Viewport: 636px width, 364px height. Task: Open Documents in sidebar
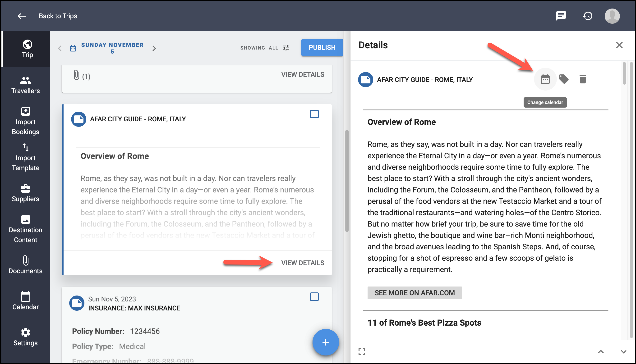pyautogui.click(x=26, y=265)
